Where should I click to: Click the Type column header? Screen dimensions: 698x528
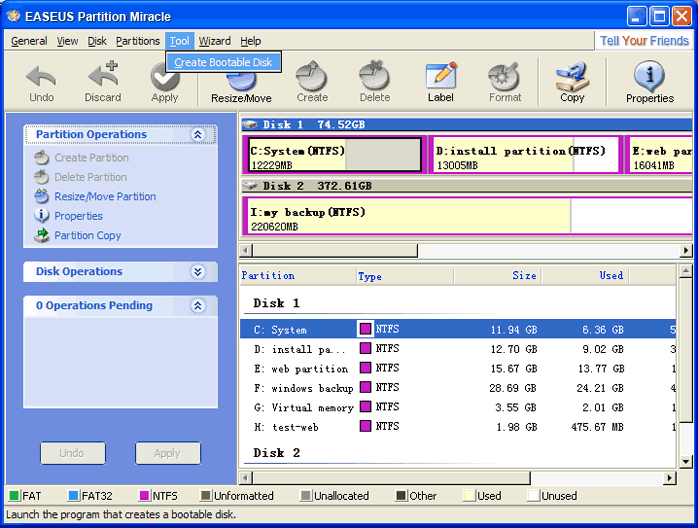[405, 276]
